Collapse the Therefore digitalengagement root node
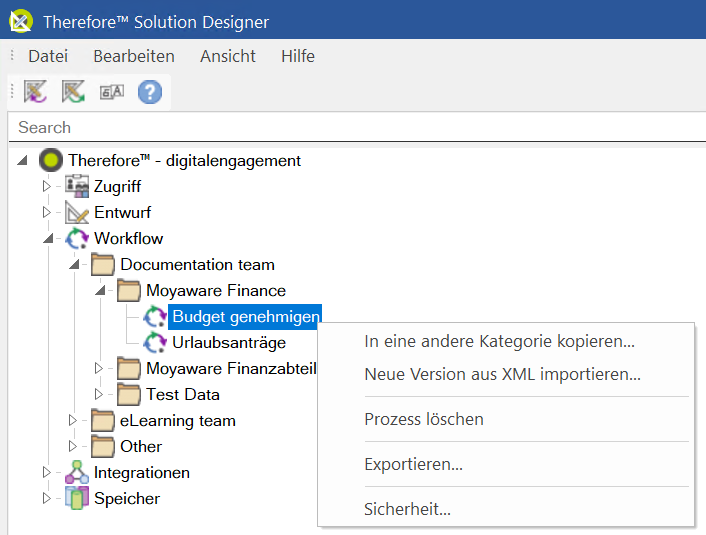The height and width of the screenshot is (535, 706). pos(23,160)
